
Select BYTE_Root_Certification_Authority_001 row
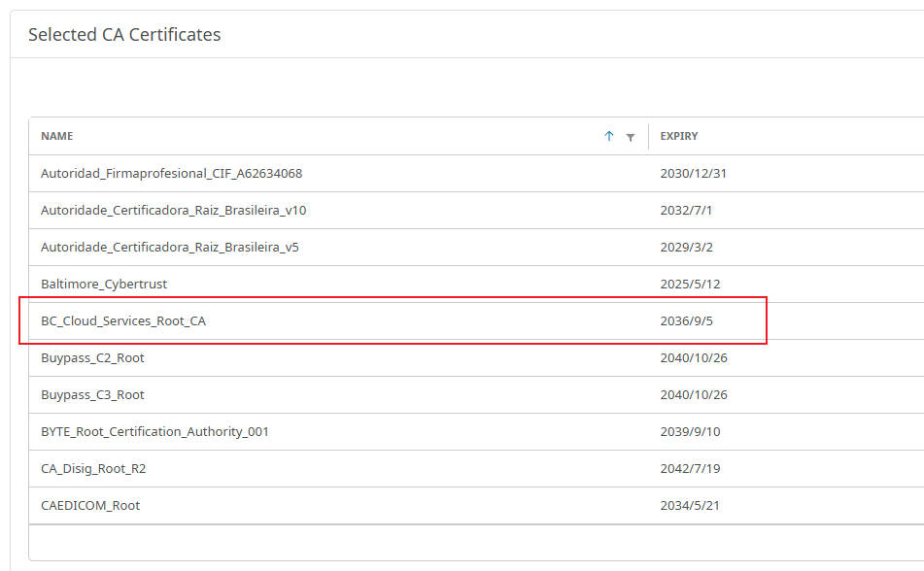[x=476, y=432]
